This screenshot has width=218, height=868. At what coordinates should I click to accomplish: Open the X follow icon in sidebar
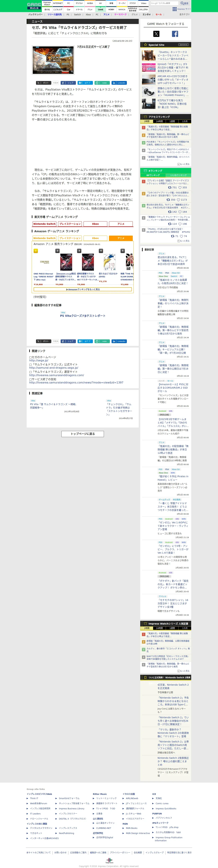click(156, 34)
